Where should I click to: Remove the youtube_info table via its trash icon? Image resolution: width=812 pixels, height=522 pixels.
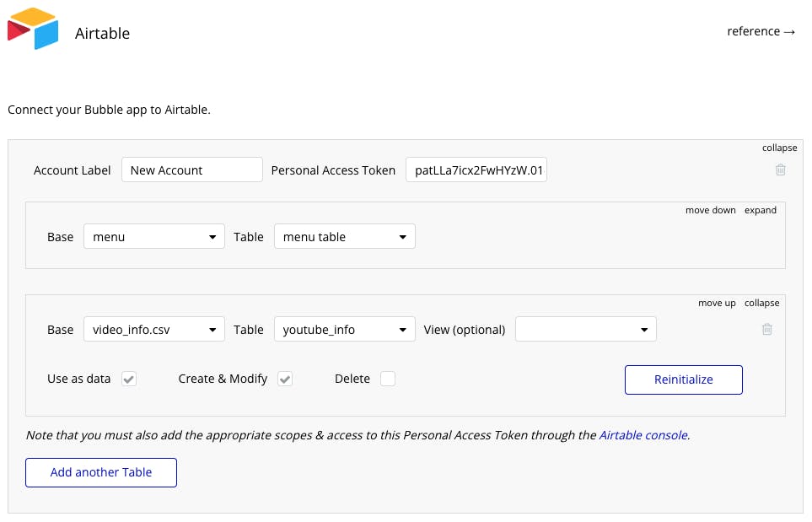click(767, 329)
